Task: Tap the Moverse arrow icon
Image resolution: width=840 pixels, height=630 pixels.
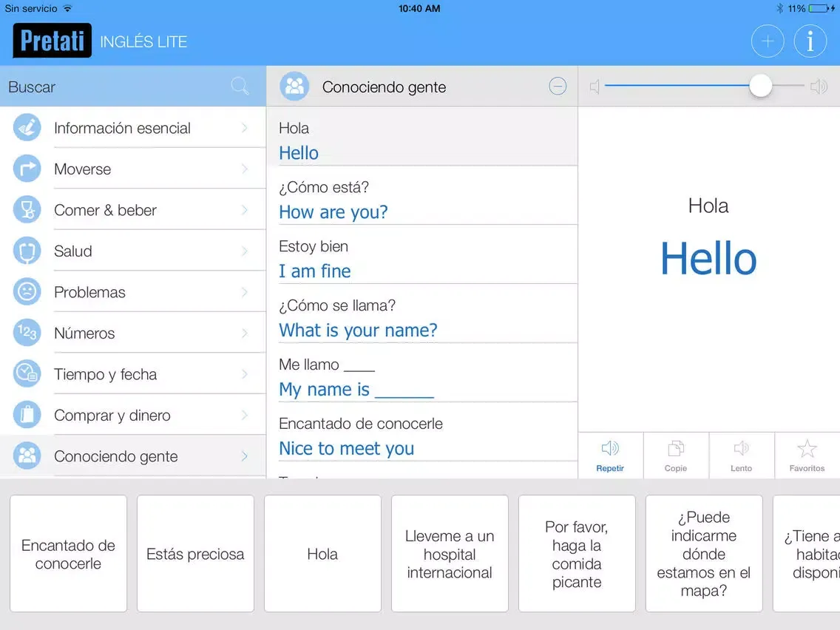Action: click(27, 169)
